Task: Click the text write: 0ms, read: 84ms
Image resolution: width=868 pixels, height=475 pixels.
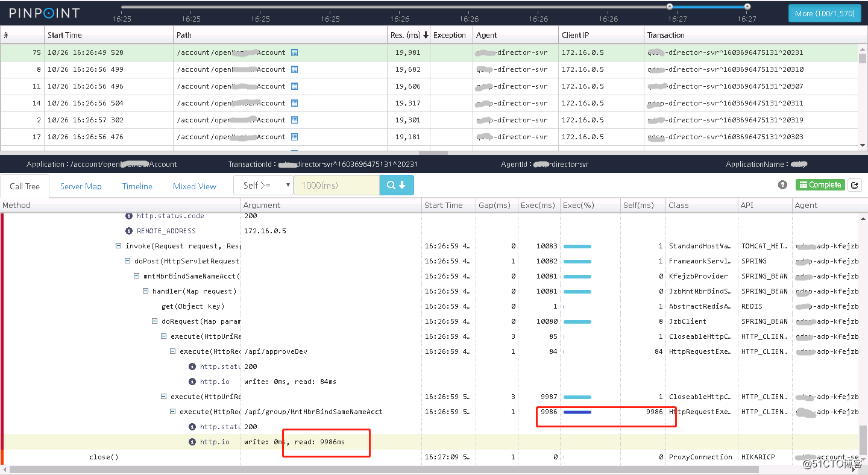Action: click(290, 382)
